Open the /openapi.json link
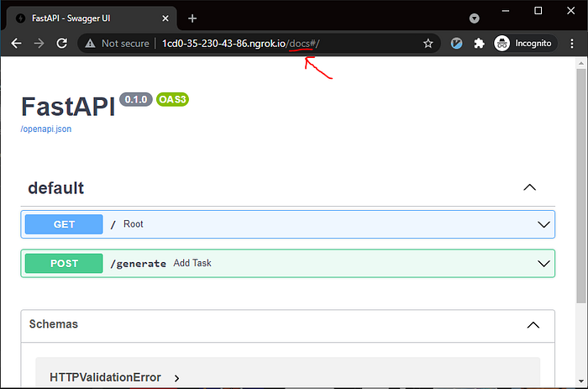Screen dimensions: 588x389 tap(45, 129)
